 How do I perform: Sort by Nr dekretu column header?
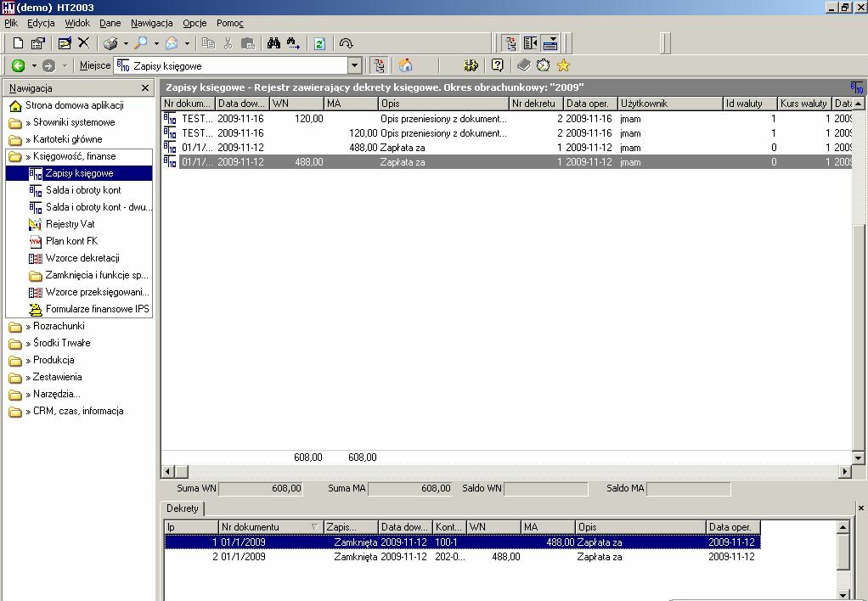tap(536, 104)
